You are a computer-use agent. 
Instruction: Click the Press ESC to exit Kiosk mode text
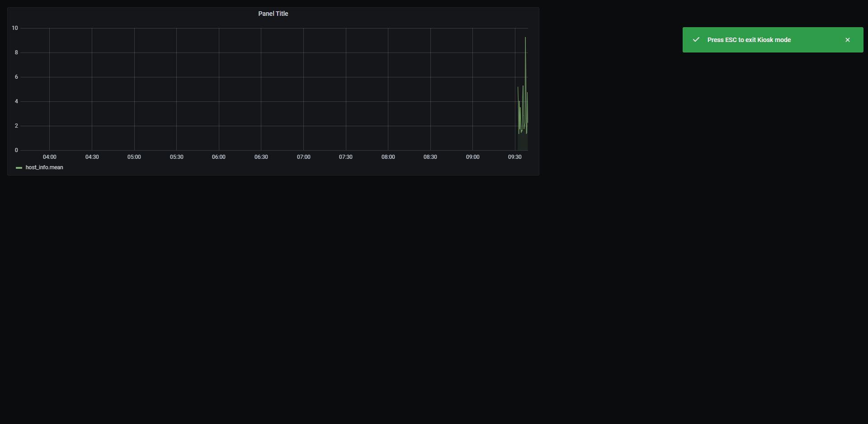click(749, 40)
